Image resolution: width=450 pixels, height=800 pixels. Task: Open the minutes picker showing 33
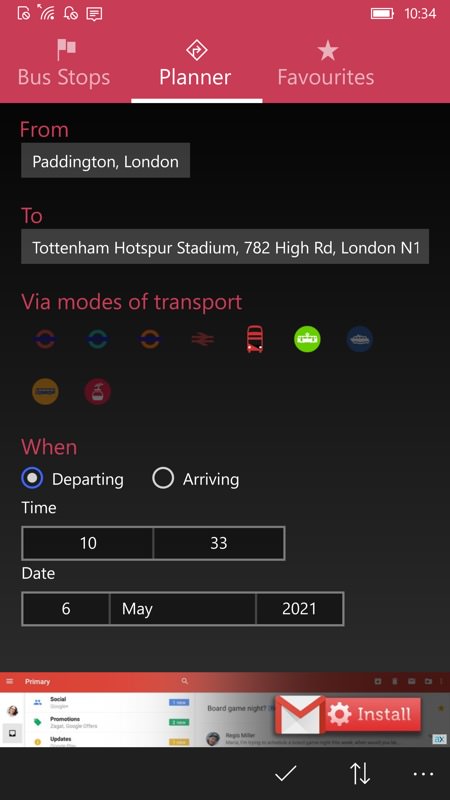coord(219,543)
